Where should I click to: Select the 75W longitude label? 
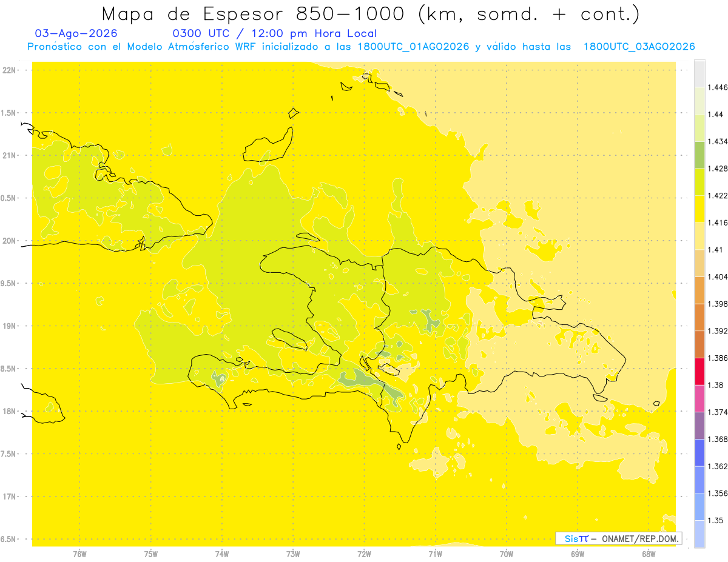pos(151,554)
